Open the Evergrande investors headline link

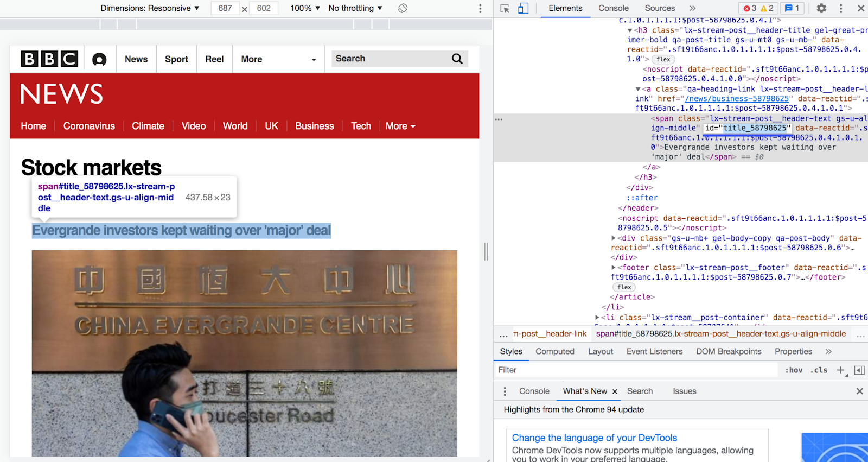click(181, 231)
